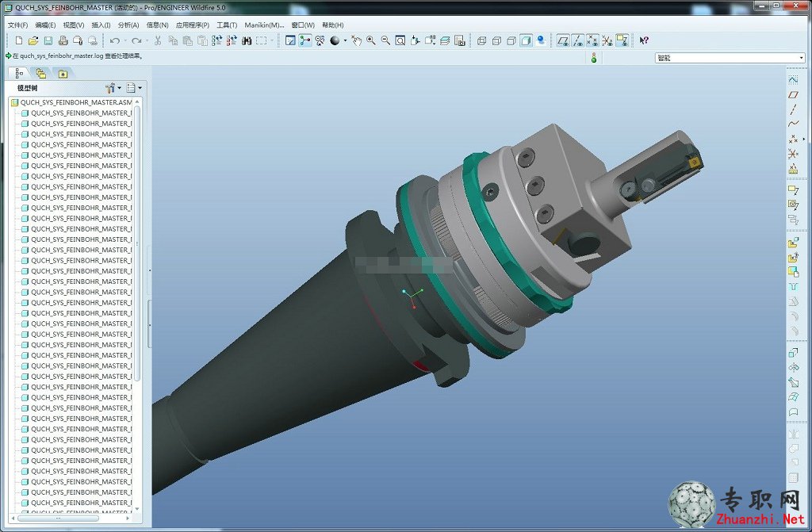Open the appearance gallery sphere icon
Screen dimensions: 812x532
coord(335,40)
